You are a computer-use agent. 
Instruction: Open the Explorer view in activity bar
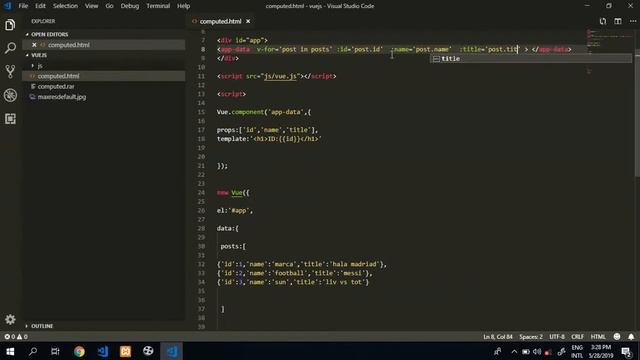10,25
